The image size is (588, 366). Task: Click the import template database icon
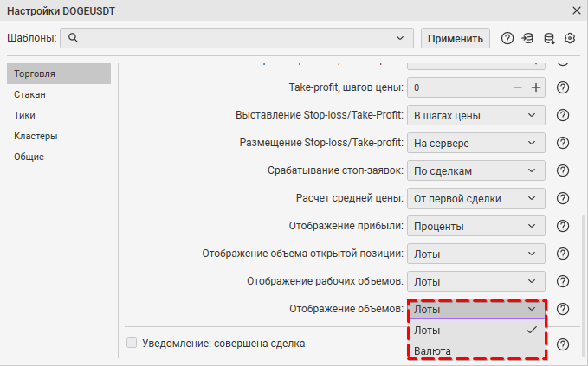click(x=528, y=38)
